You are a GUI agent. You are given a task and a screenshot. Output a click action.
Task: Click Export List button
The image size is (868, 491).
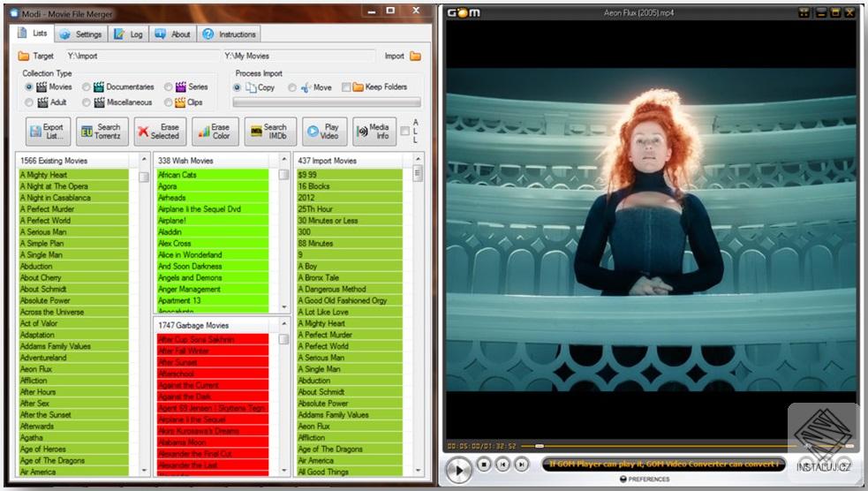pyautogui.click(x=49, y=132)
